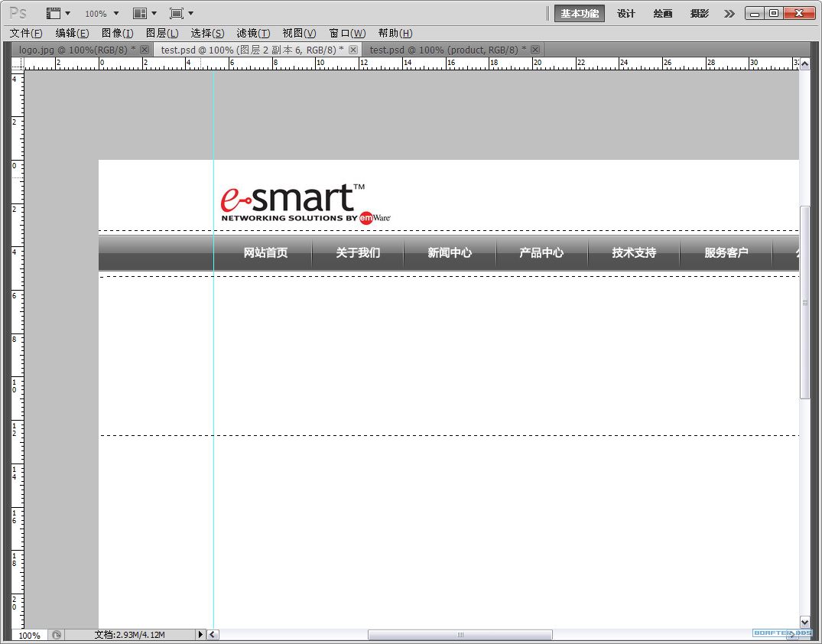Click the arrange documents icon
Image resolution: width=822 pixels, height=644 pixels.
[140, 13]
